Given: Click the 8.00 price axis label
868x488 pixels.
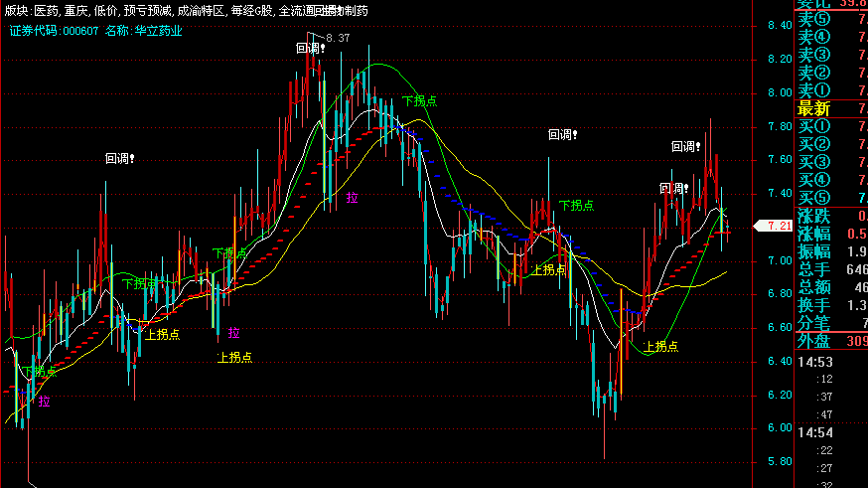Looking at the screenshot, I should 780,93.
